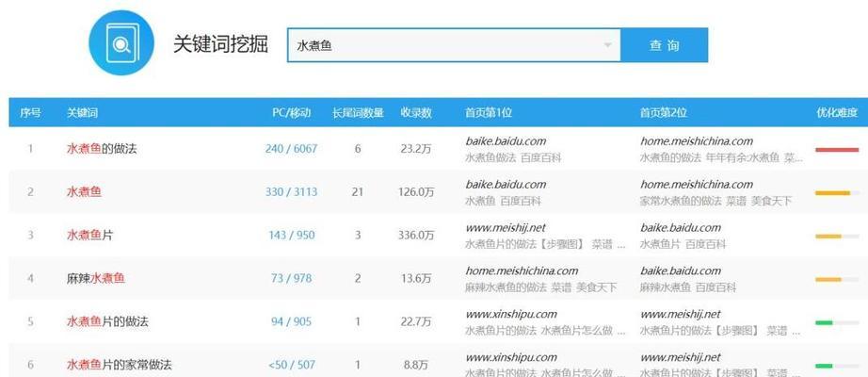Click the 关键词挖掘 title text

click(x=220, y=44)
